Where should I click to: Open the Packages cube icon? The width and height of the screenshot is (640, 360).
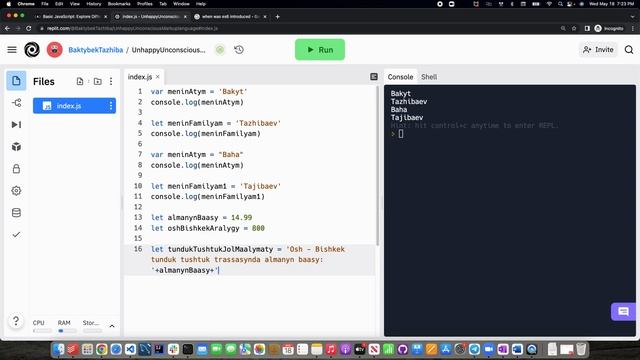point(16,147)
